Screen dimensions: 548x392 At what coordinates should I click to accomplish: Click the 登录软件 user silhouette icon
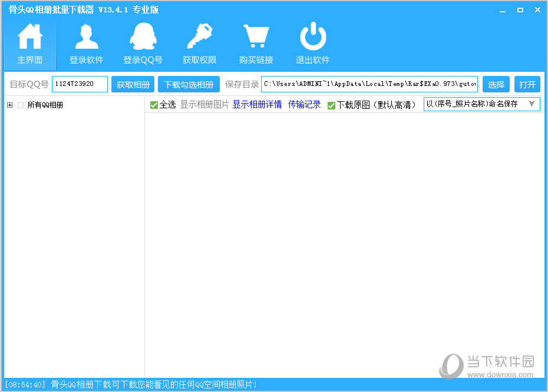87,36
